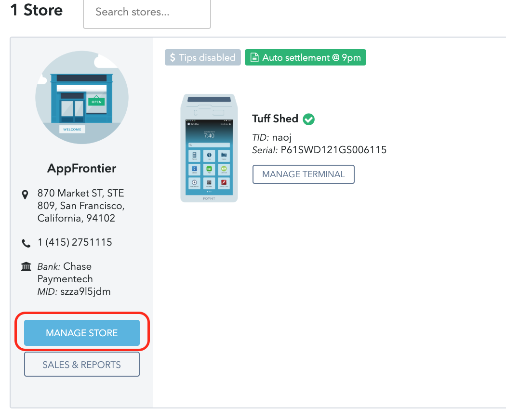Click the AppFrontier store name
The width and height of the screenshot is (506, 420).
pyautogui.click(x=82, y=169)
